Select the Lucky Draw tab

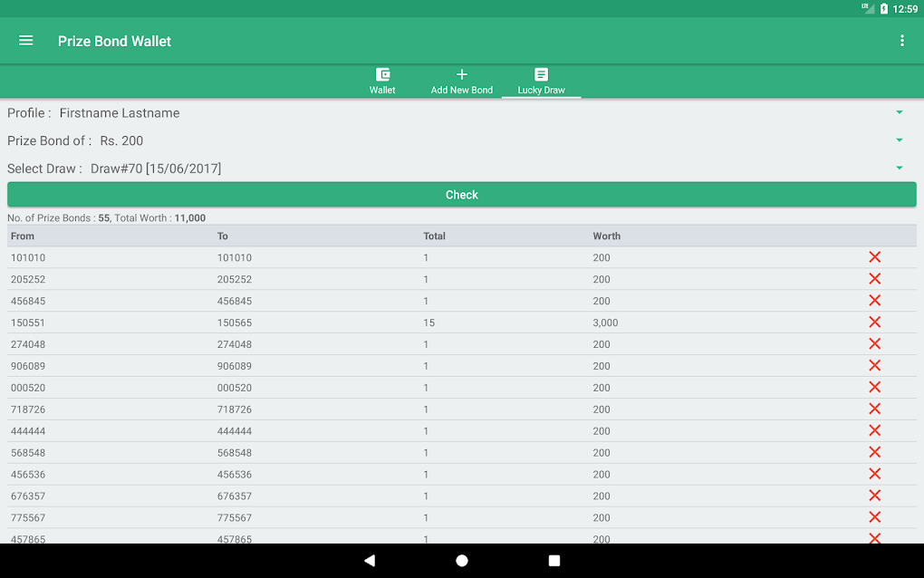coord(541,82)
